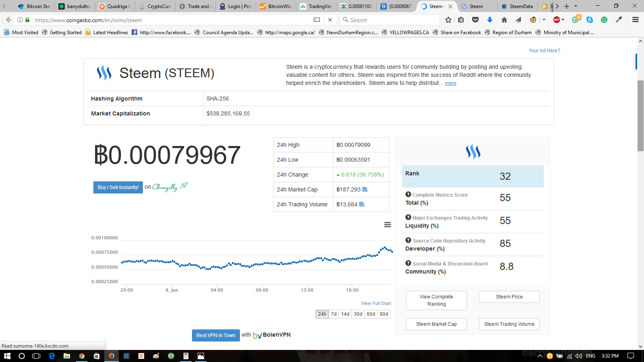Show hidden system tray icons chevron
Image resolution: width=644 pixels, height=362 pixels.
(x=540, y=356)
